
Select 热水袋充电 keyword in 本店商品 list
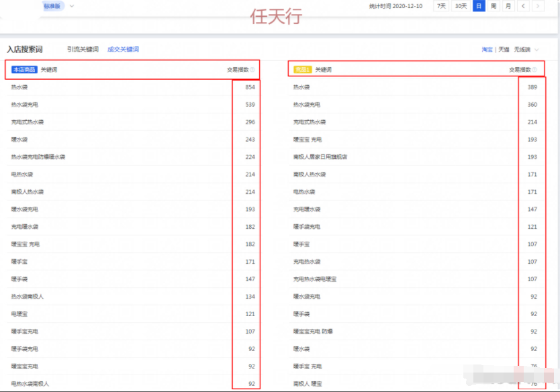click(25, 105)
